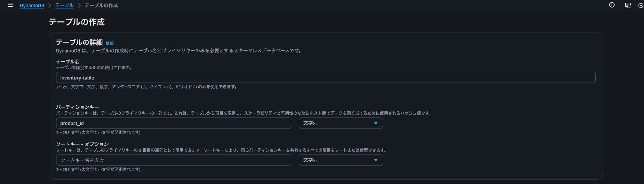Viewport: 644px width, 184px height.
Task: Open the hamburger navigation menu
Action: [11, 5]
